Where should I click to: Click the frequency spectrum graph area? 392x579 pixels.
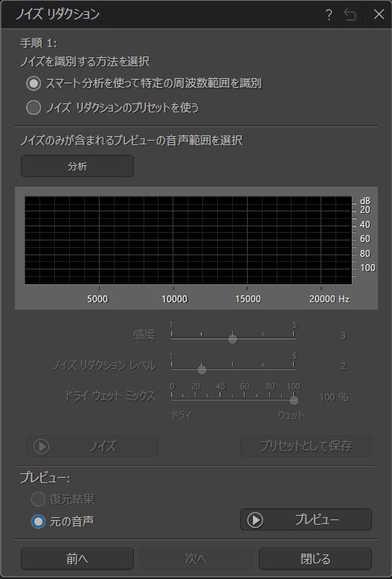tap(188, 240)
